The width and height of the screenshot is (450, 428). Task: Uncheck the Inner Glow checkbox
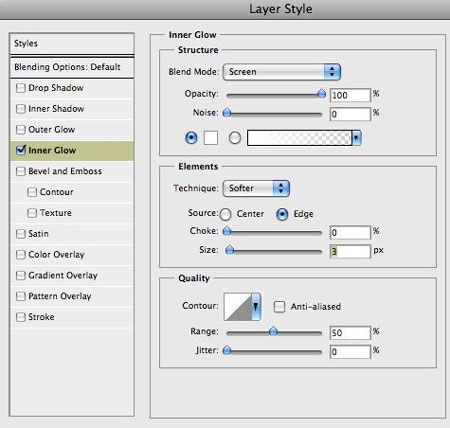(21, 150)
